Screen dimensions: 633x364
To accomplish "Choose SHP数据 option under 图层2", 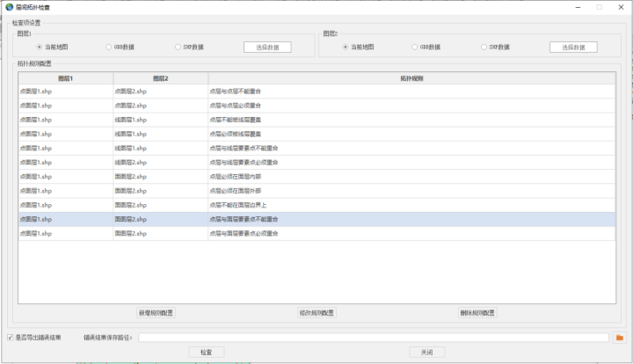I will tap(483, 47).
